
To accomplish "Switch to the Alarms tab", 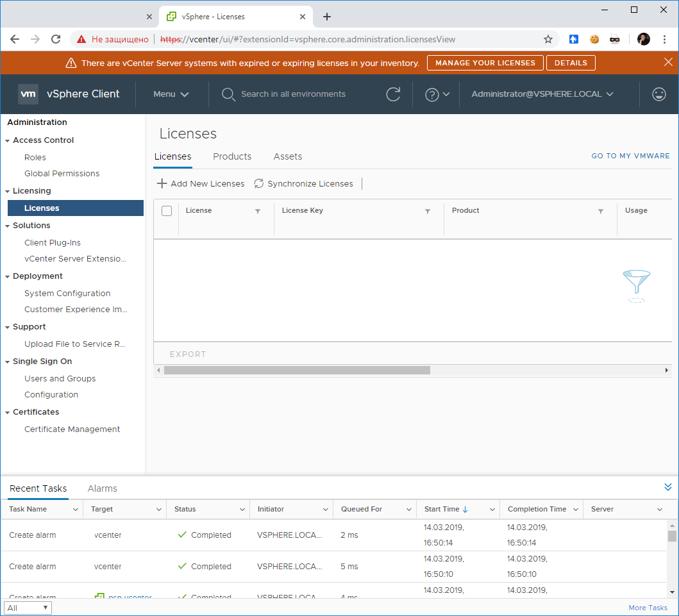I will (102, 488).
